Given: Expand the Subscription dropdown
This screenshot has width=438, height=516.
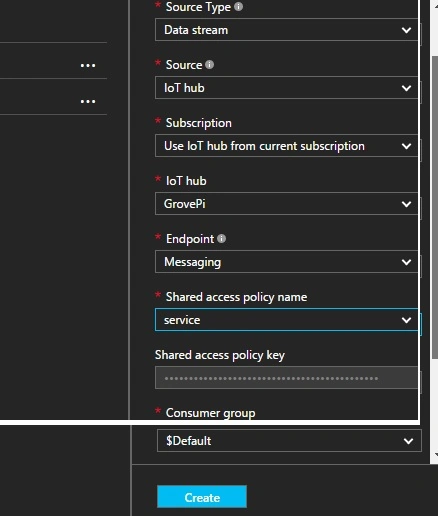Looking at the screenshot, I should [287, 146].
